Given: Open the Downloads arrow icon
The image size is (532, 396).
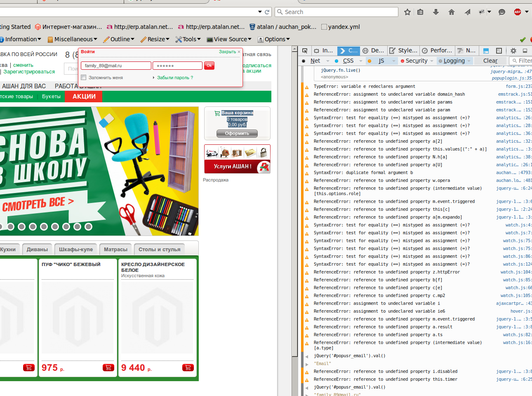Looking at the screenshot, I should [x=436, y=12].
